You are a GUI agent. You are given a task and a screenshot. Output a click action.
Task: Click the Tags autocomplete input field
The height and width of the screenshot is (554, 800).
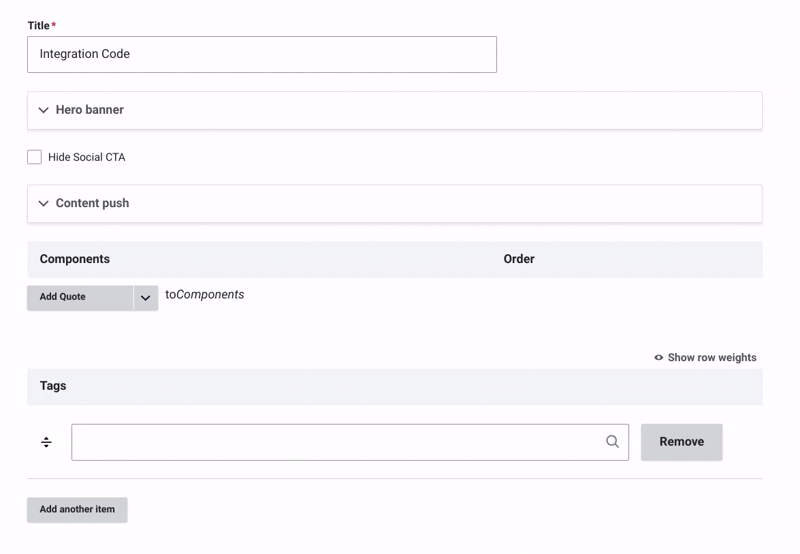[x=350, y=442]
